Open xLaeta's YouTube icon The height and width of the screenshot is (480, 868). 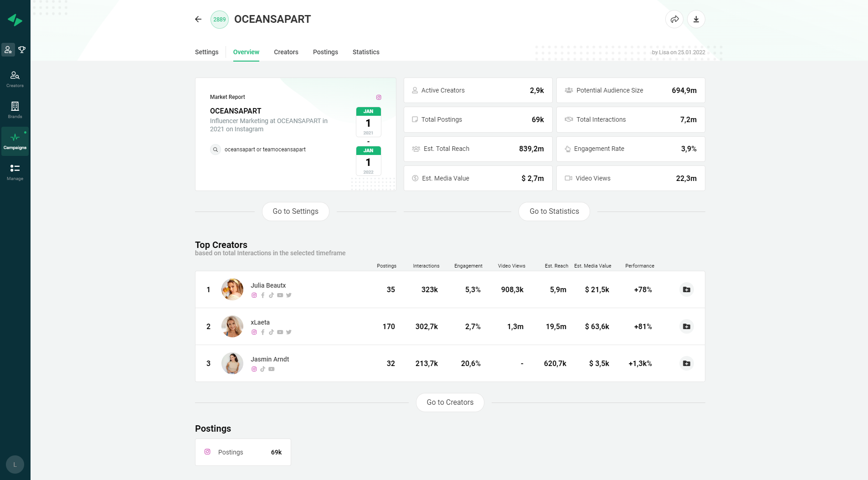(x=280, y=332)
